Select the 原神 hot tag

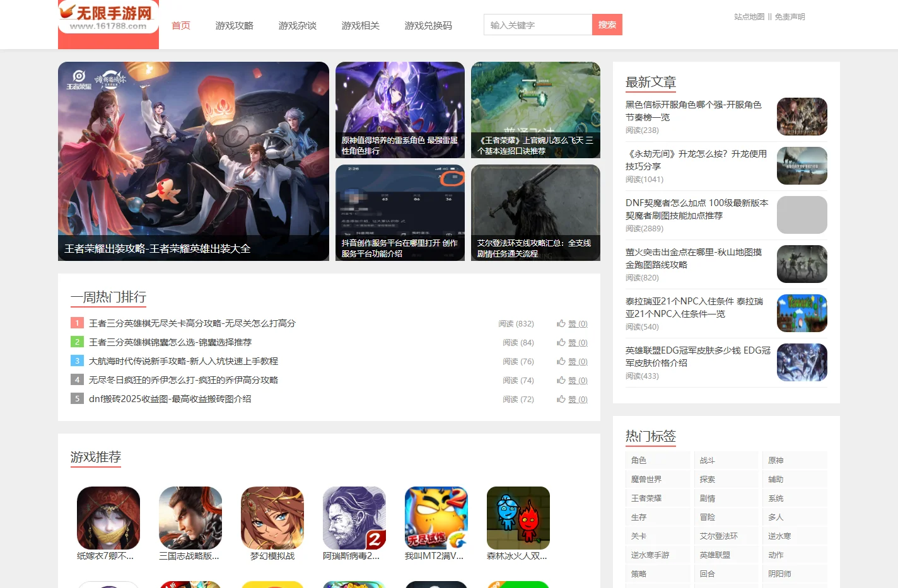(x=795, y=461)
